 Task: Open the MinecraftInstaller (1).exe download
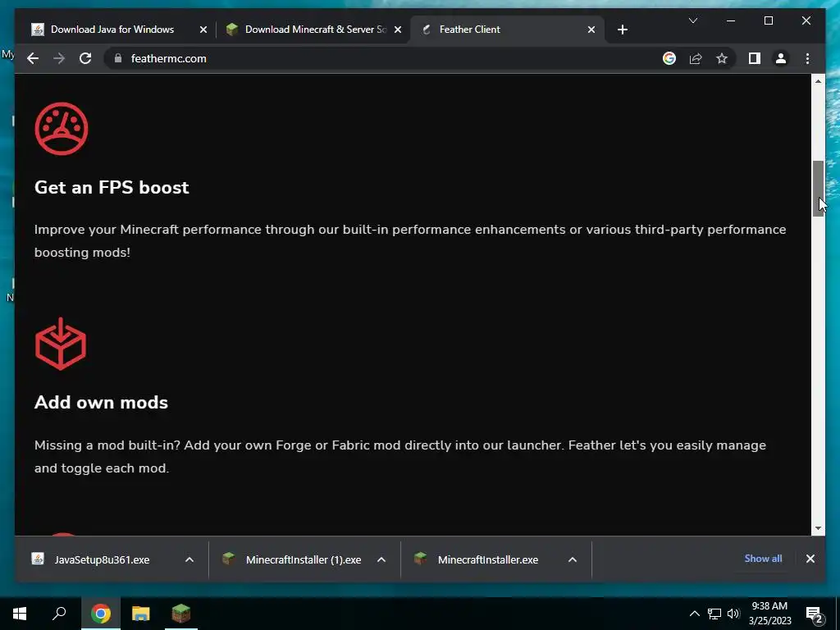pos(292,559)
